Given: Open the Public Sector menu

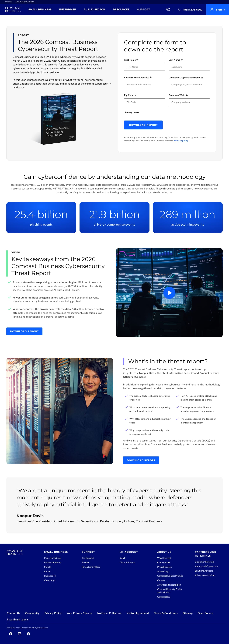Looking at the screenshot, I should [x=94, y=10].
